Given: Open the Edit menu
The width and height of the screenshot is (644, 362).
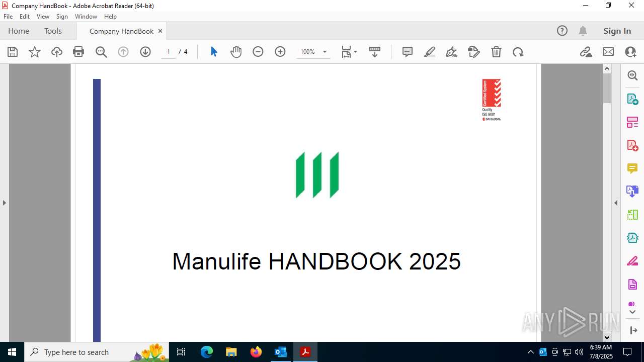Looking at the screenshot, I should click(25, 16).
